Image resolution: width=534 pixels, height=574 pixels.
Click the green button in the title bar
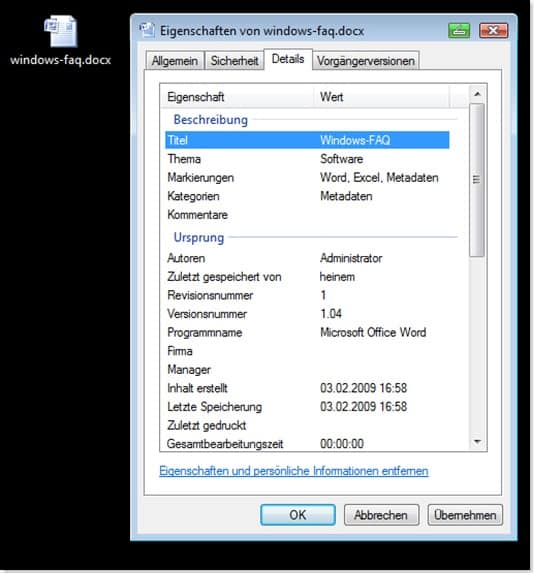(459, 30)
